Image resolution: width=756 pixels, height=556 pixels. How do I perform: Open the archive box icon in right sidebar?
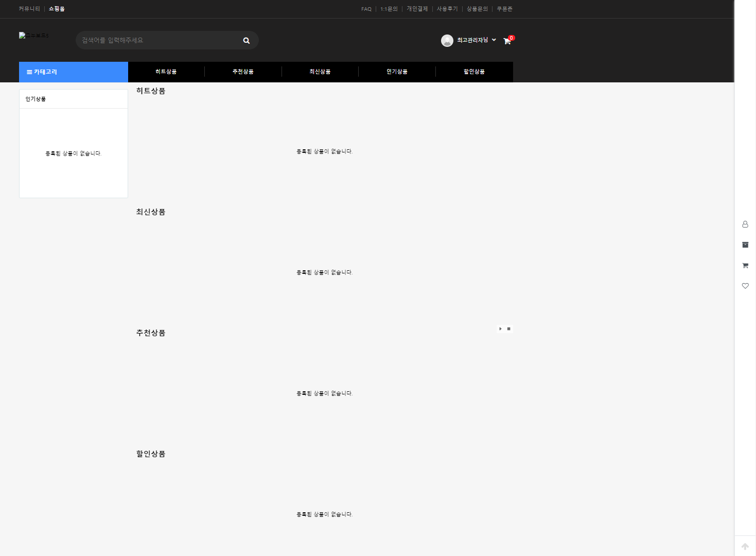[745, 245]
